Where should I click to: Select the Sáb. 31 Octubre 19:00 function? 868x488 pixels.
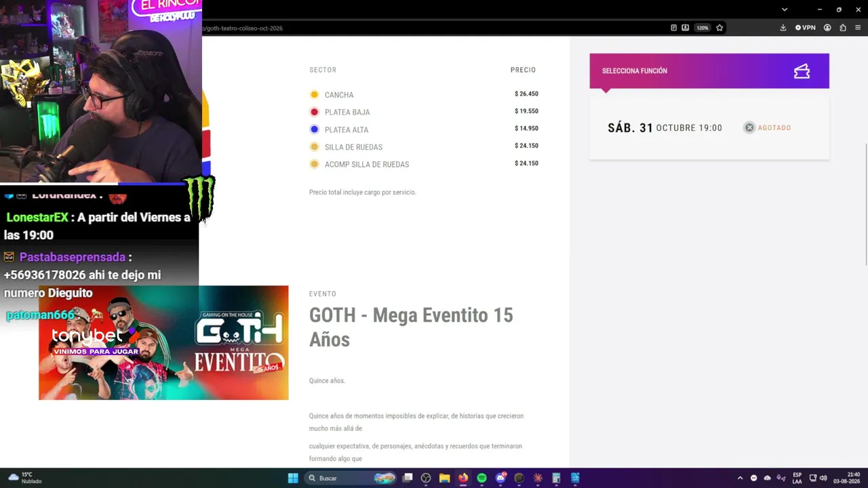point(709,127)
